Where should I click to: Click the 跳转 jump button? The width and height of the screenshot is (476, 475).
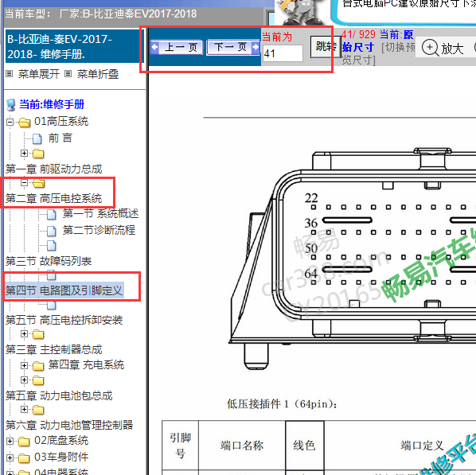[326, 47]
